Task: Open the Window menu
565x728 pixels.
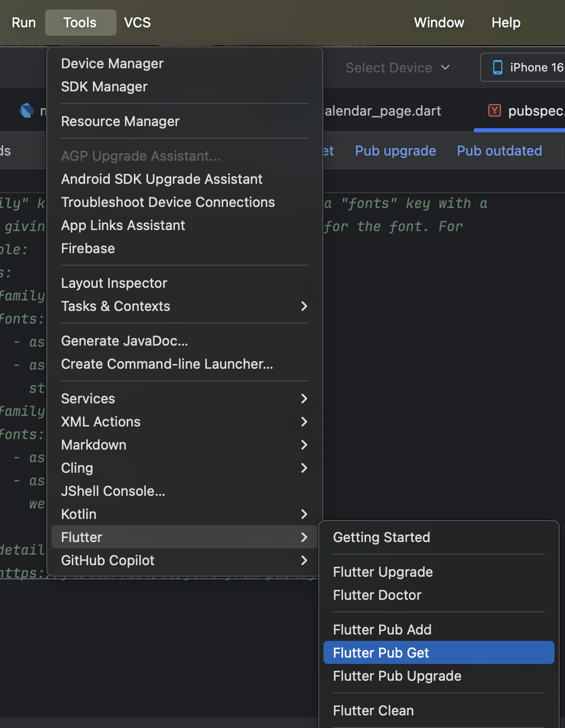Action: 439,23
